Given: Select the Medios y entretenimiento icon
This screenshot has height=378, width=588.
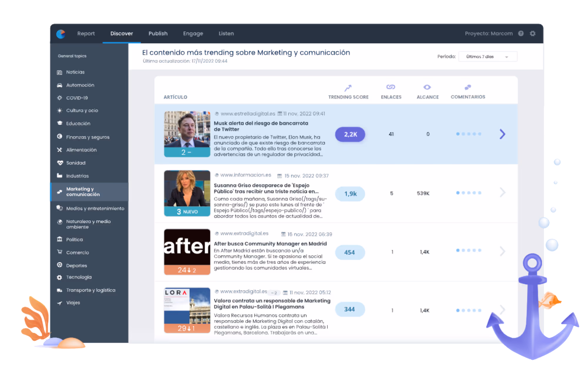Looking at the screenshot, I should tap(60, 208).
